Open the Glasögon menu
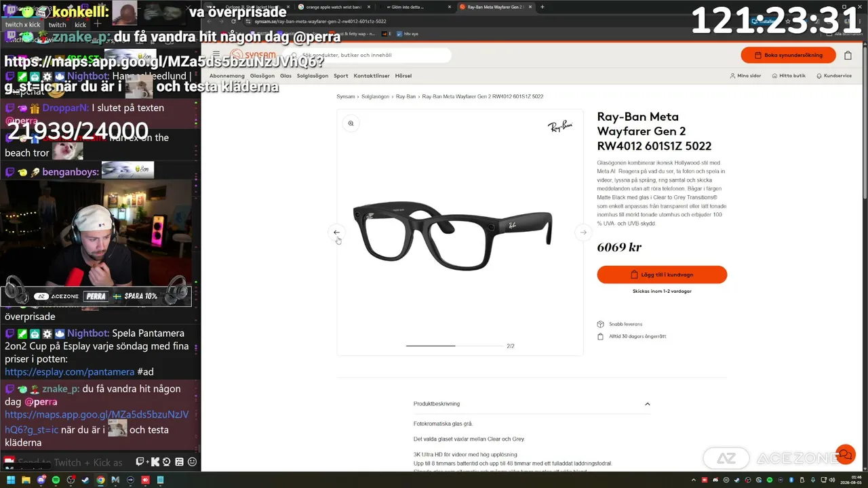The image size is (868, 488). tap(262, 76)
